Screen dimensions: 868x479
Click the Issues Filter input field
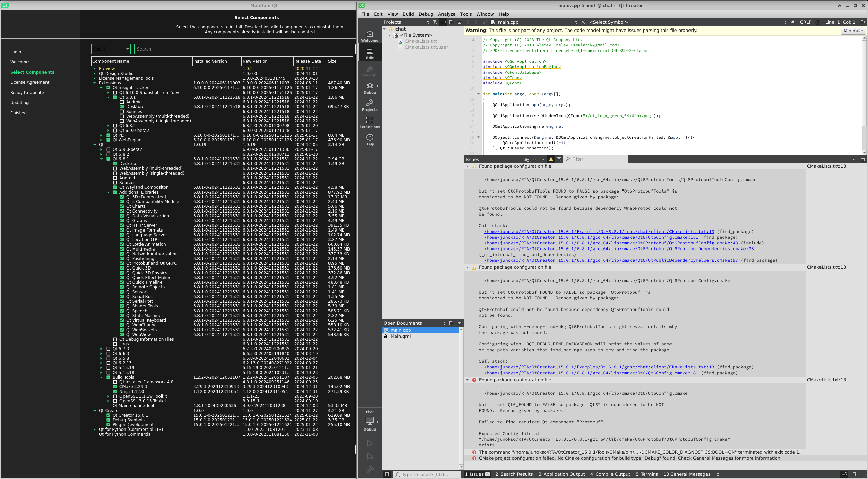point(596,159)
